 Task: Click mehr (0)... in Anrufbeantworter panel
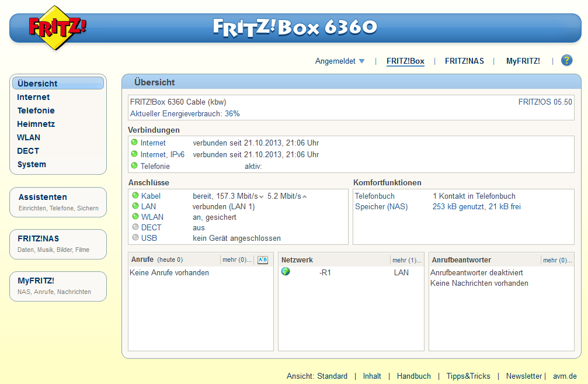558,260
